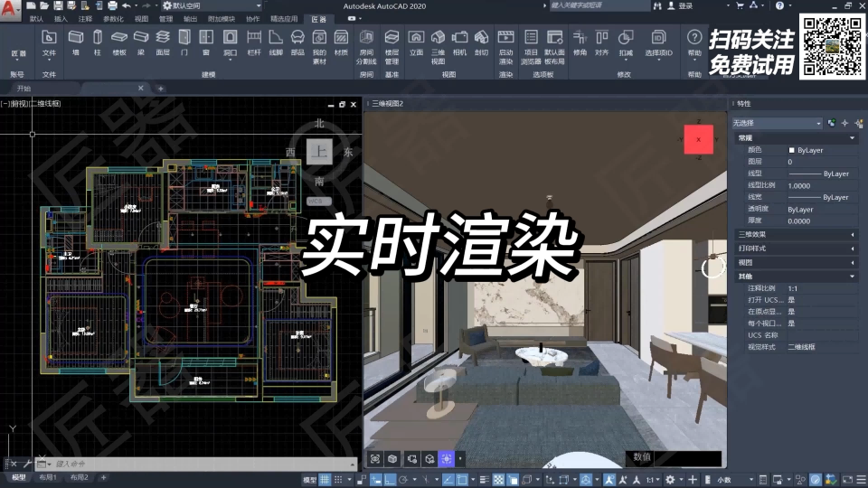Select the 修角 (corner trim) tool
Image resolution: width=868 pixels, height=488 pixels.
click(x=580, y=43)
